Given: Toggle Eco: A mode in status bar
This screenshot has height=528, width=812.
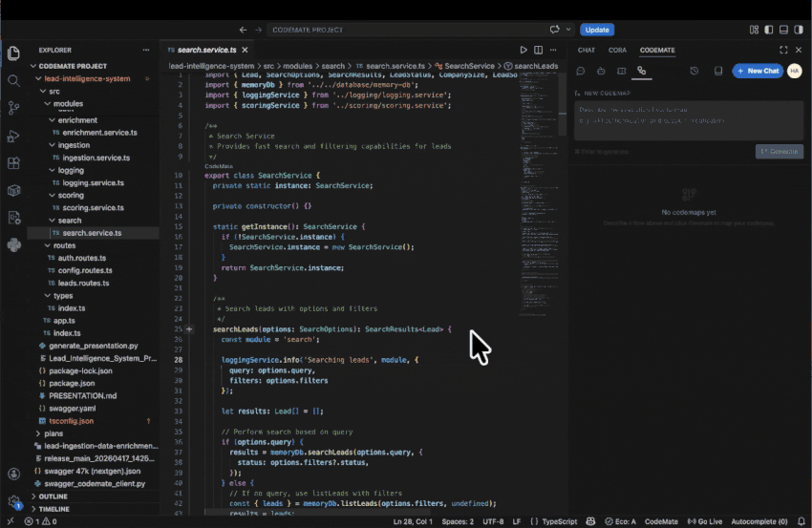Looking at the screenshot, I should [x=620, y=521].
